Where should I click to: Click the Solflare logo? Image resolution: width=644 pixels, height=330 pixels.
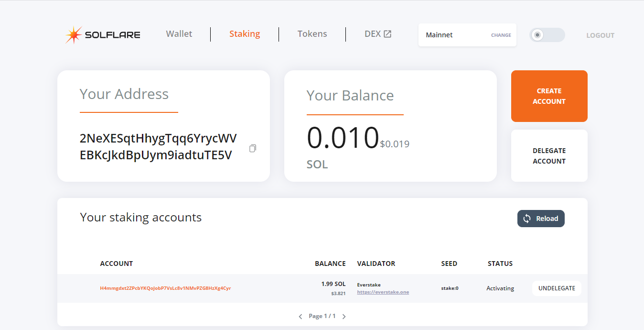pyautogui.click(x=103, y=35)
